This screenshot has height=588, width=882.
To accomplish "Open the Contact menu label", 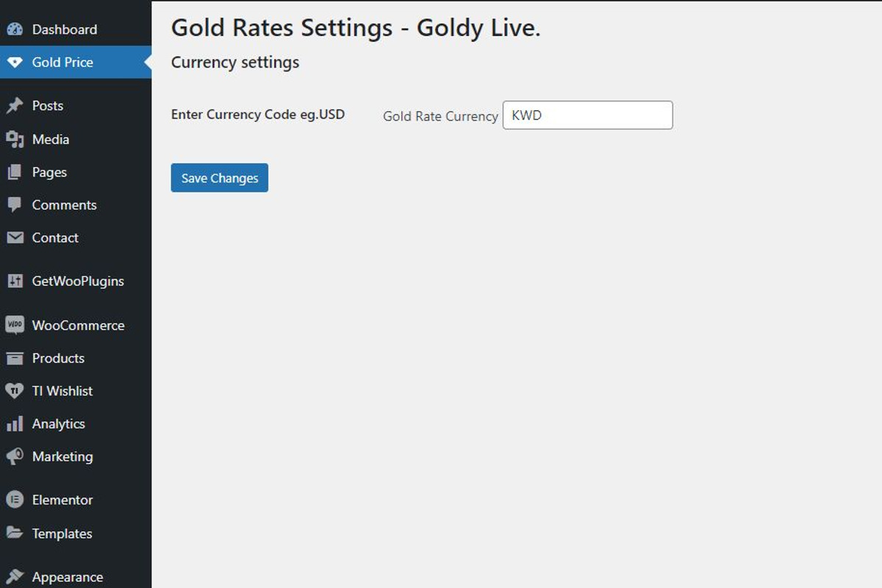I will point(55,237).
